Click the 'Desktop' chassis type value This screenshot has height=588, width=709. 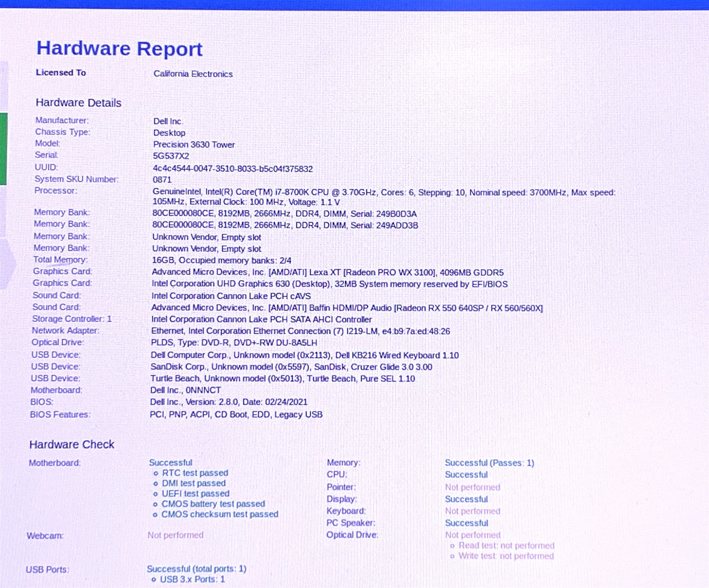(169, 133)
